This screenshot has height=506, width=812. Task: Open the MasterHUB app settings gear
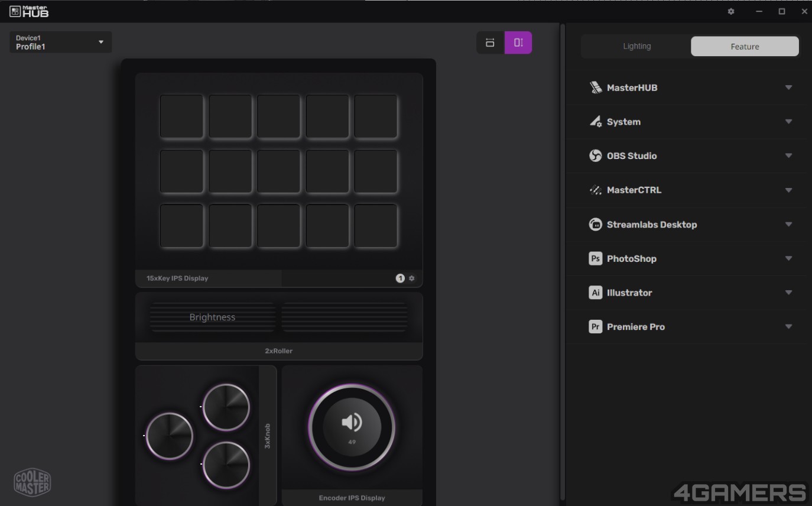tap(731, 11)
